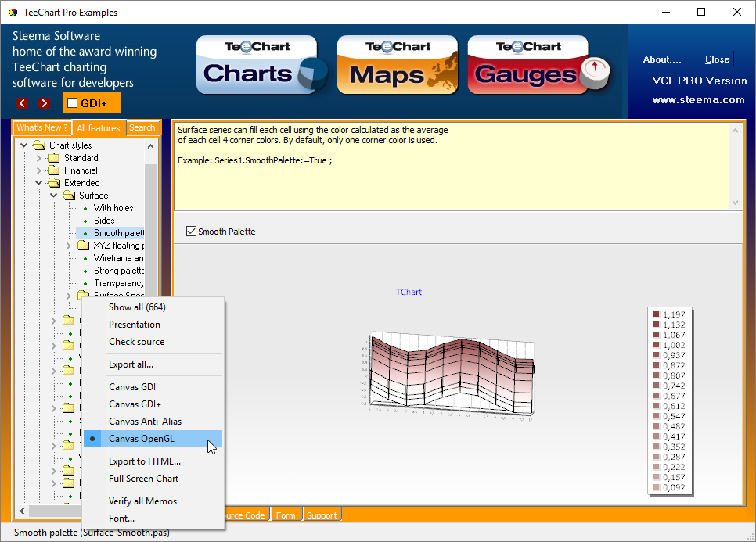The height and width of the screenshot is (542, 756).
Task: Open the Source Code tab
Action: coord(246,515)
